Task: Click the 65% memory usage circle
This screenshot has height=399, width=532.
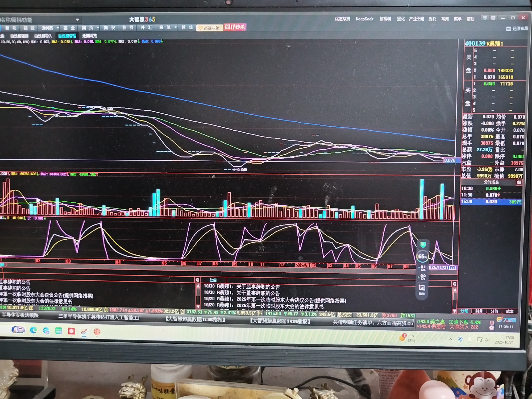Action: (422, 256)
